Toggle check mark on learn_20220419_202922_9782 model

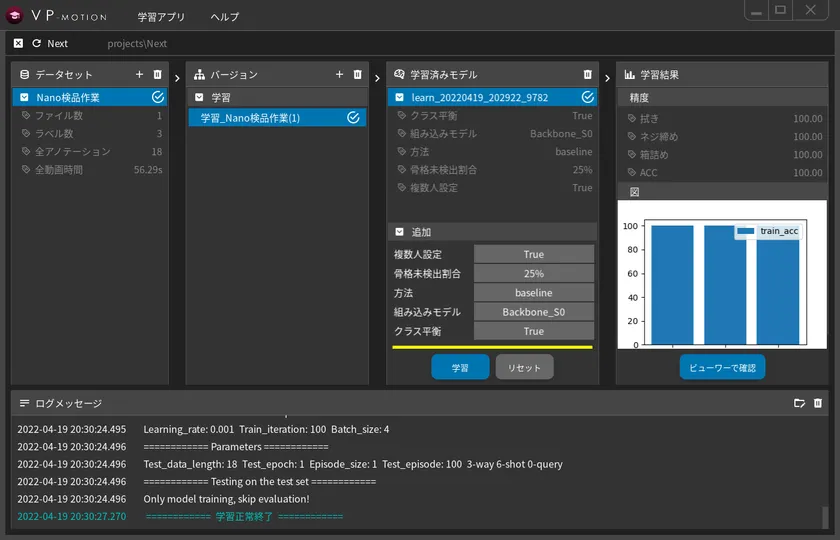(x=587, y=97)
